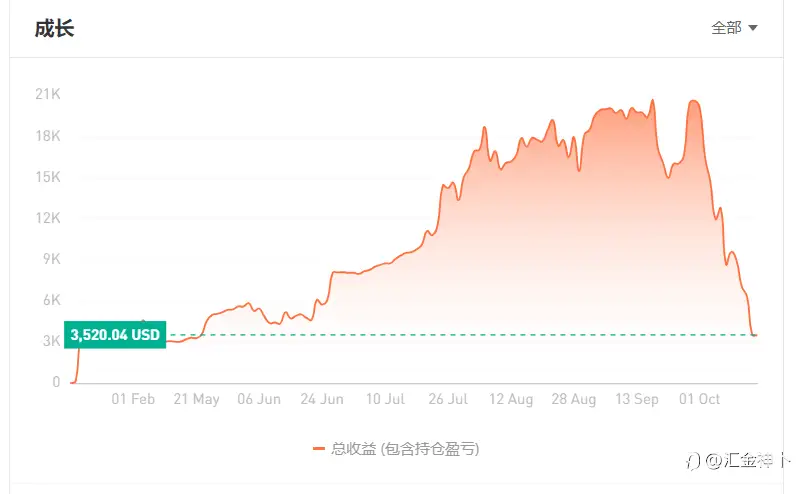The width and height of the screenshot is (800, 494).
Task: Click the final data point on chart
Action: click(x=755, y=335)
